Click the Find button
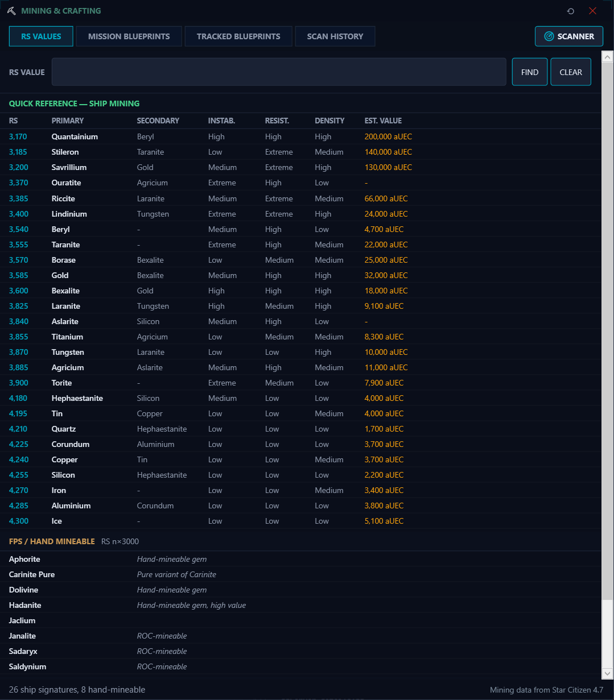This screenshot has width=614, height=700. [x=530, y=72]
